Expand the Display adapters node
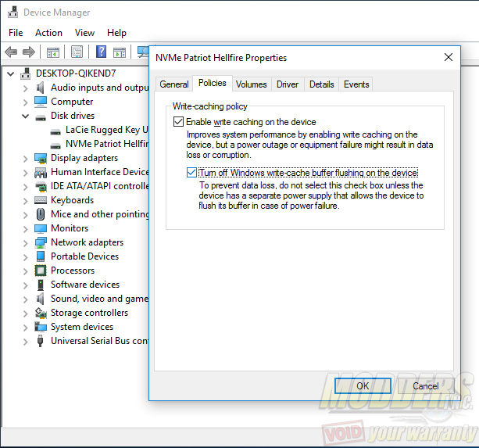 [25, 159]
